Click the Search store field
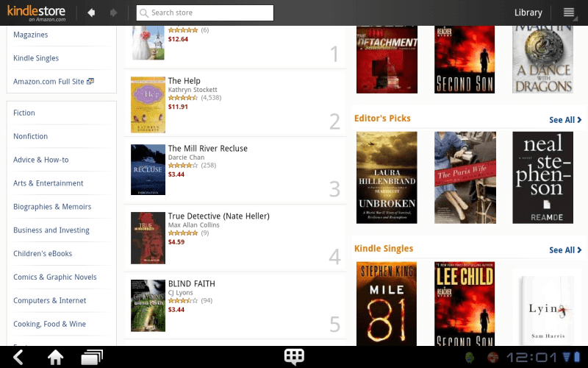Viewport: 588px width, 368px height. (x=205, y=13)
